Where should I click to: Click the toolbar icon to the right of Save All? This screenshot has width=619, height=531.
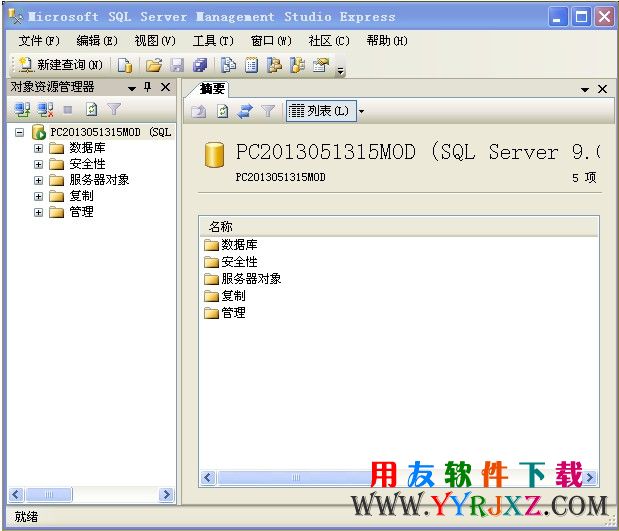(x=228, y=65)
